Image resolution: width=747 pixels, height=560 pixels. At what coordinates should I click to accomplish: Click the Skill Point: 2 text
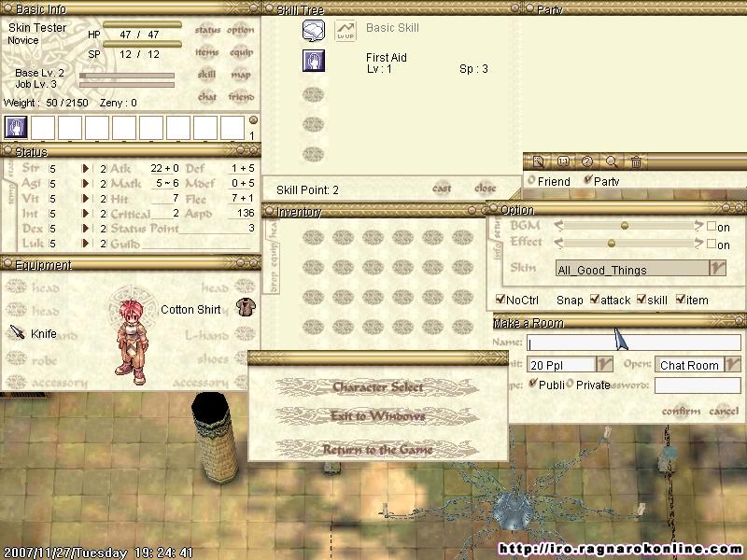[307, 190]
